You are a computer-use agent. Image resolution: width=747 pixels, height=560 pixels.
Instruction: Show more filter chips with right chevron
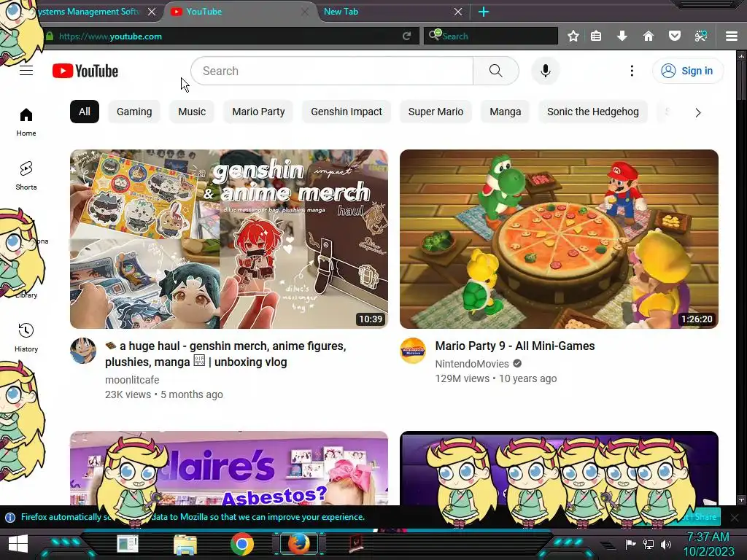coord(698,113)
